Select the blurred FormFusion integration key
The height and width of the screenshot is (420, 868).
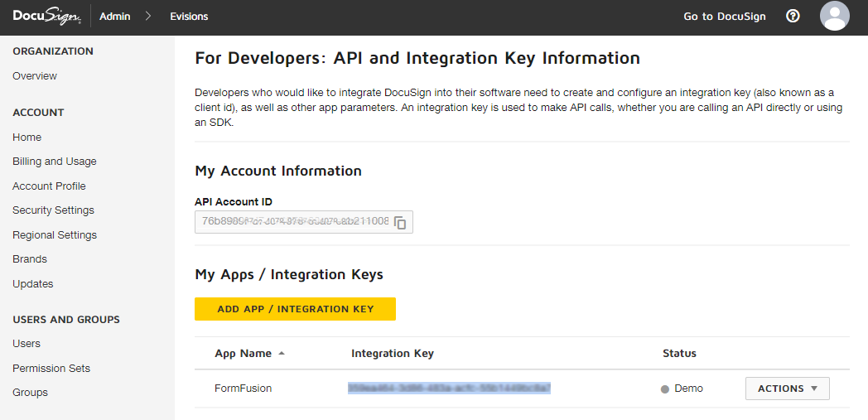tap(449, 388)
